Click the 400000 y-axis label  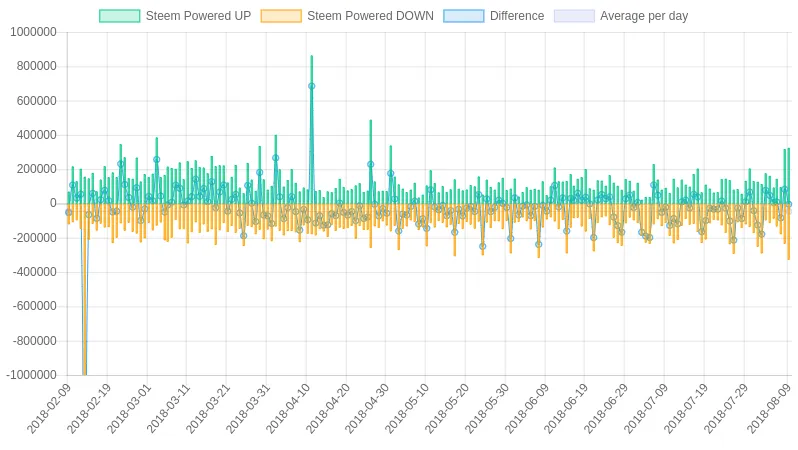37,135
